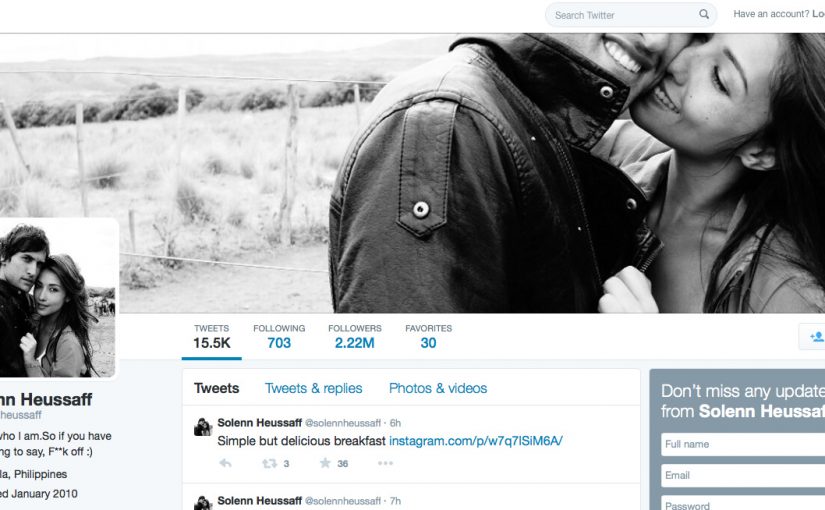The image size is (825, 510).
Task: Select the Tweets count 15.5K tab
Action: tap(212, 337)
